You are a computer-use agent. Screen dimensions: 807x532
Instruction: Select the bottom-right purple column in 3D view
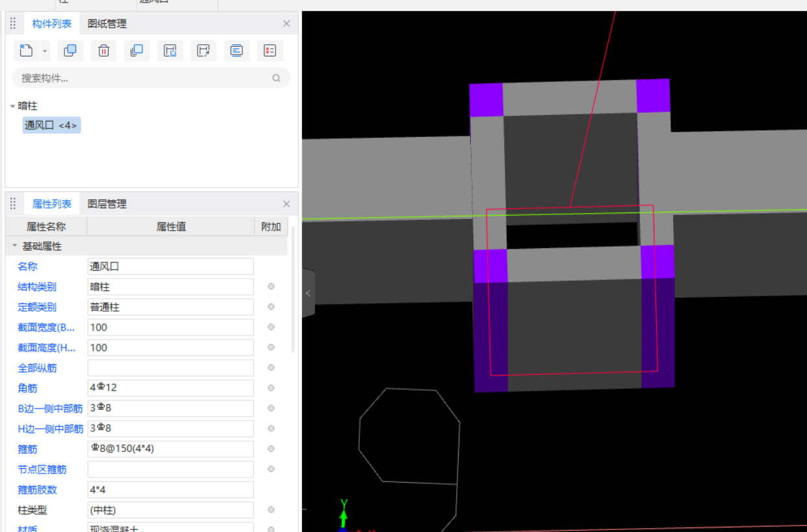pyautogui.click(x=658, y=262)
